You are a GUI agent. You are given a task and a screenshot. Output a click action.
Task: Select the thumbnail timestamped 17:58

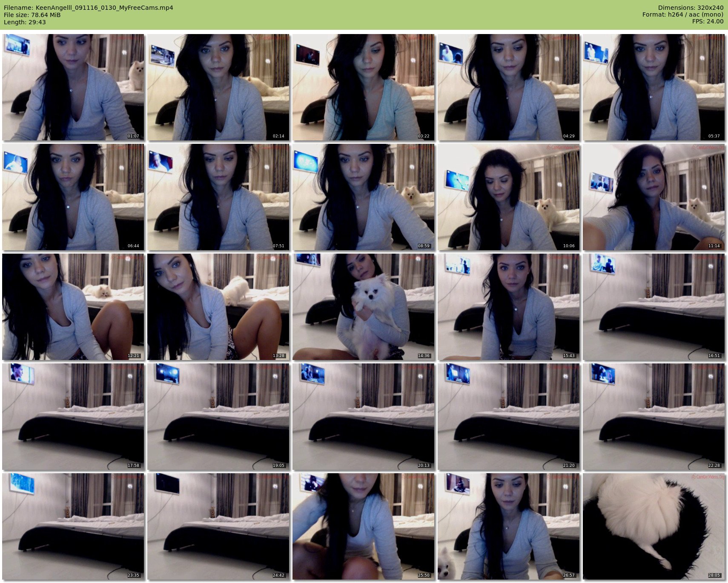pos(73,417)
